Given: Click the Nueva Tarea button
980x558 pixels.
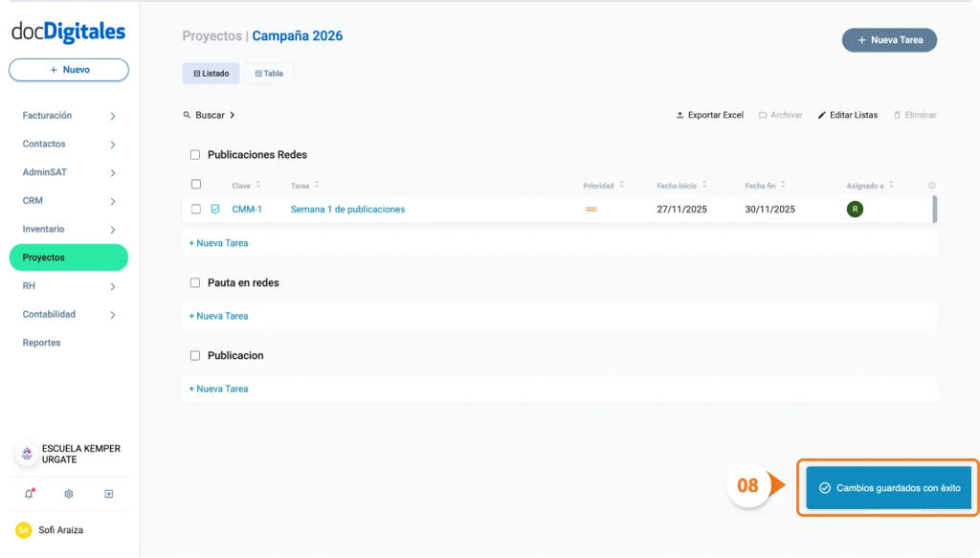Looking at the screenshot, I should pos(889,39).
